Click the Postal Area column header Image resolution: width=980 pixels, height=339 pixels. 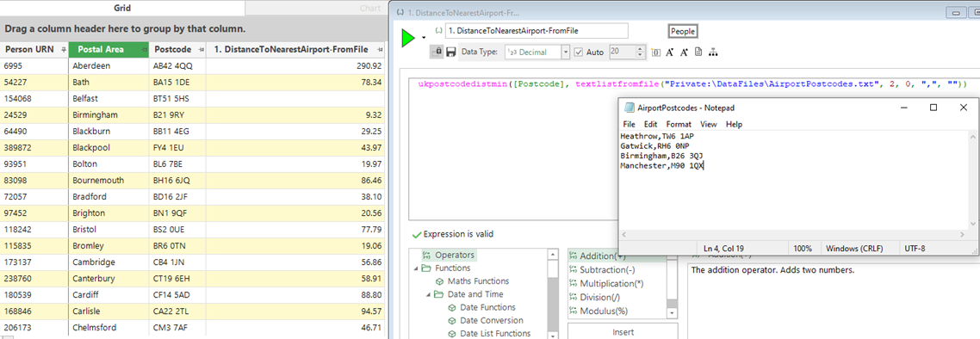click(109, 49)
